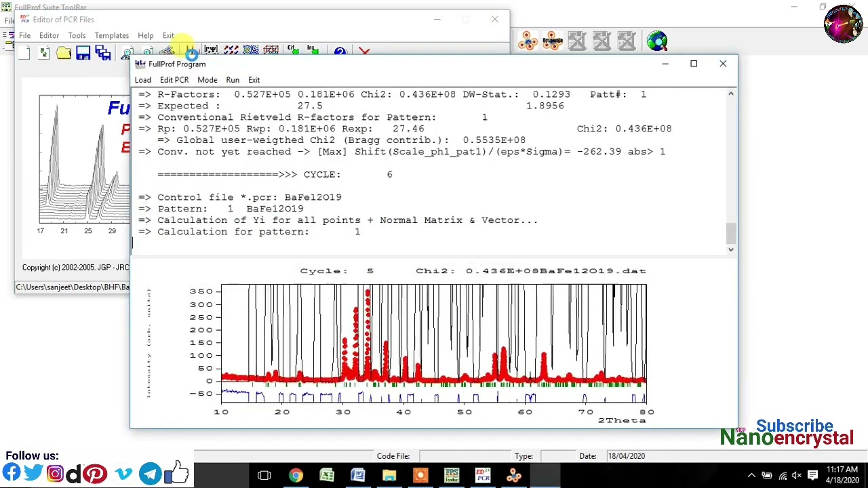
Task: Click the 'Calculation for pattern: 1' log line
Action: pos(250,232)
